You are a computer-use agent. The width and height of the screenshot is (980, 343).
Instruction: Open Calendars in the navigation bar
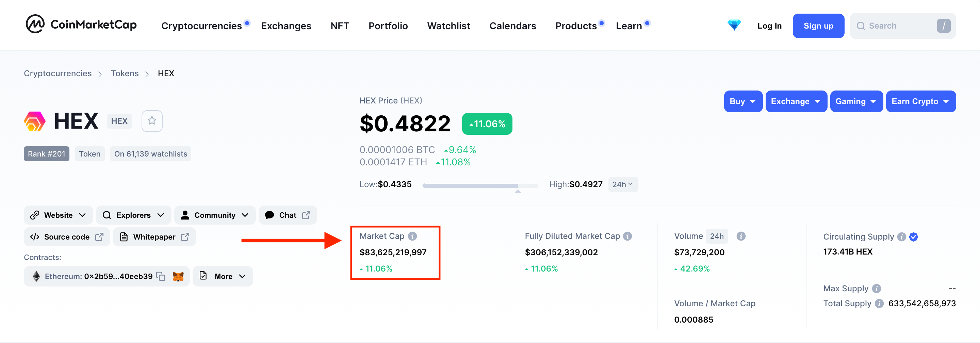pos(512,26)
